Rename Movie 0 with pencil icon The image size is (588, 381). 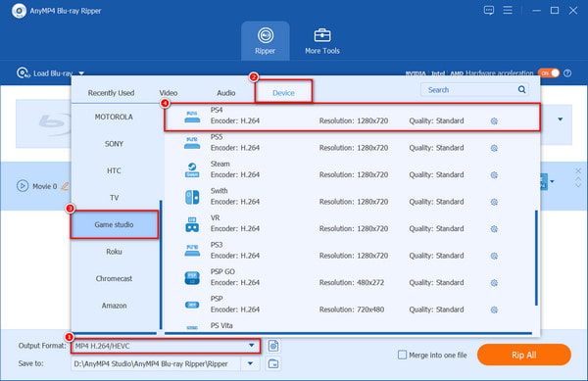click(x=66, y=186)
